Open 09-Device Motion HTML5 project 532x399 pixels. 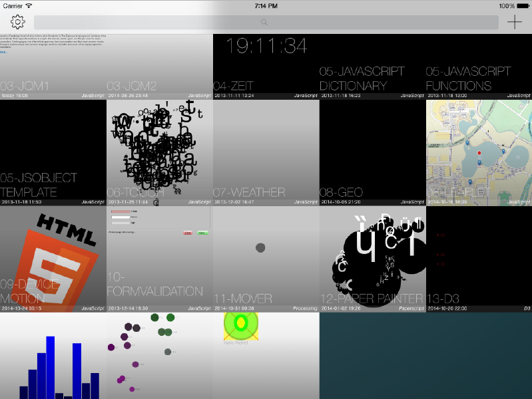coord(53,259)
